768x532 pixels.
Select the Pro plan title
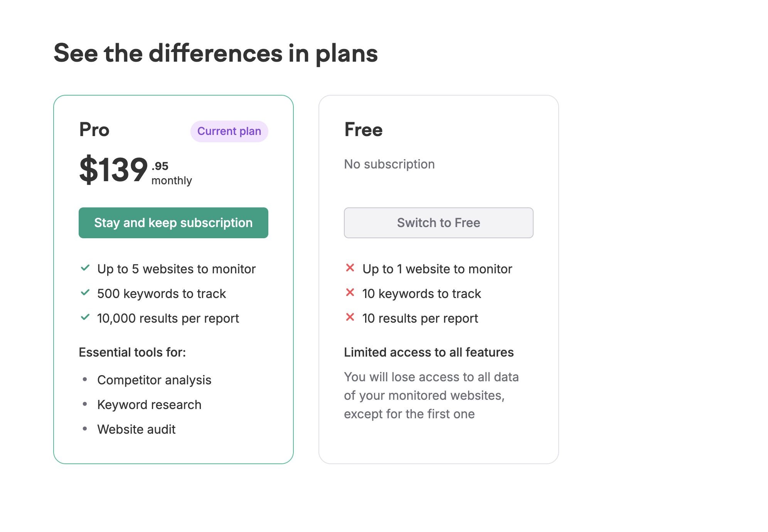[x=94, y=130]
